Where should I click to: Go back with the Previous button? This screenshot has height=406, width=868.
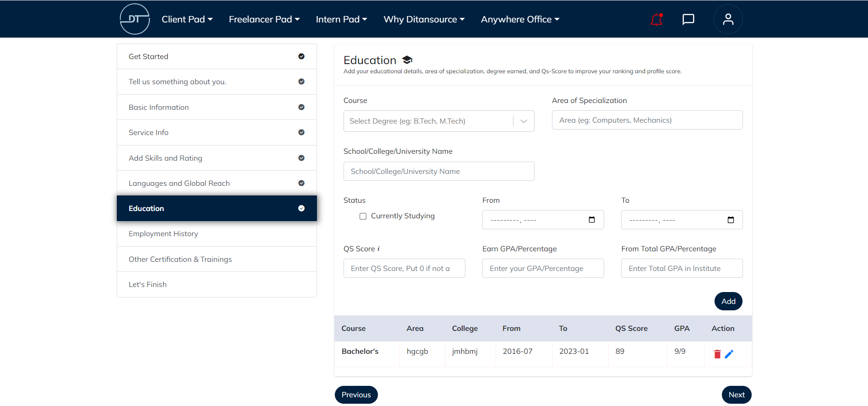pyautogui.click(x=356, y=395)
